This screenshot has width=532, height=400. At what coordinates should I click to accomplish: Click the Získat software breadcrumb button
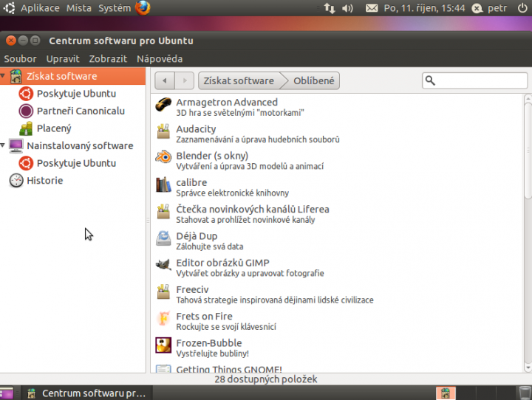[x=240, y=80]
